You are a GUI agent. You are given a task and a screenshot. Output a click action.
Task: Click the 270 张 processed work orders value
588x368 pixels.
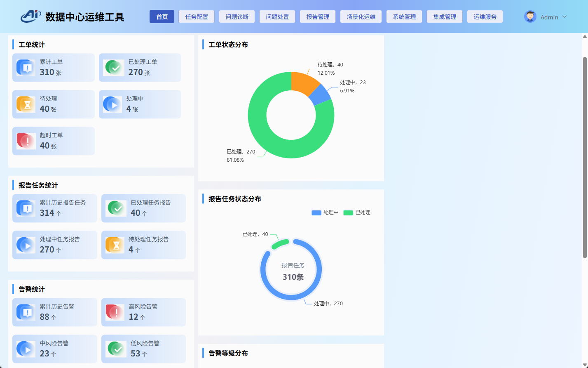pos(139,72)
